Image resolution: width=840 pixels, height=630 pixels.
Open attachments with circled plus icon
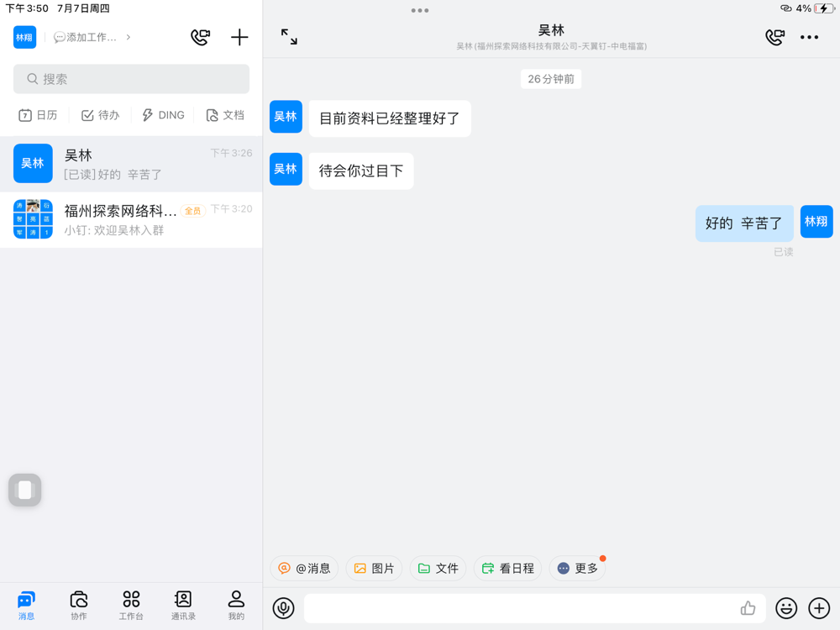[819, 608]
